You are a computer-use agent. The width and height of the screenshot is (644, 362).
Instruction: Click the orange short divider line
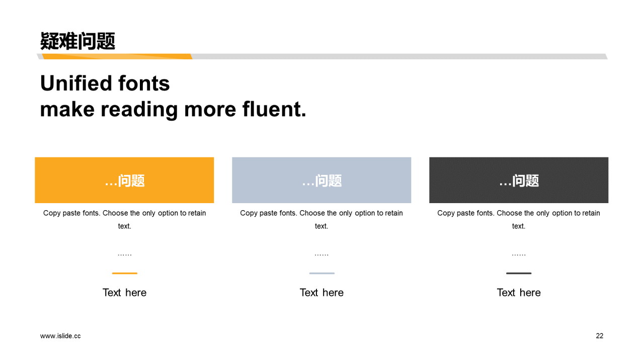[124, 274]
